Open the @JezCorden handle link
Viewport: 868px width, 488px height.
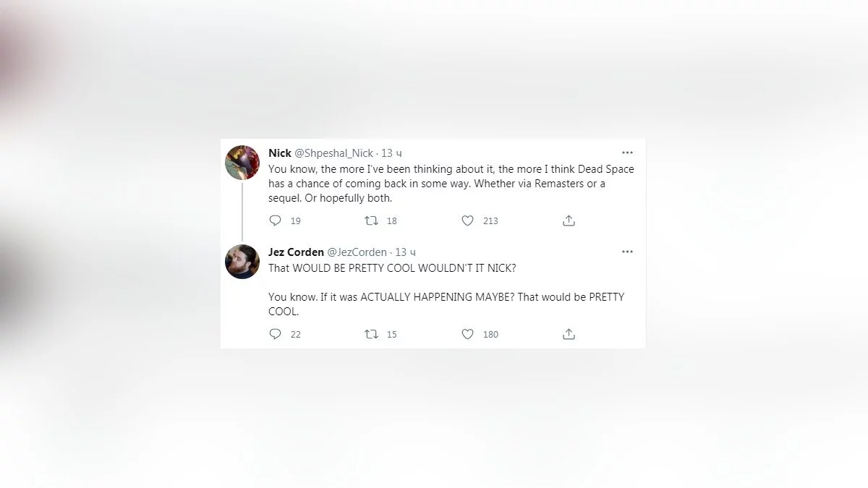click(357, 252)
